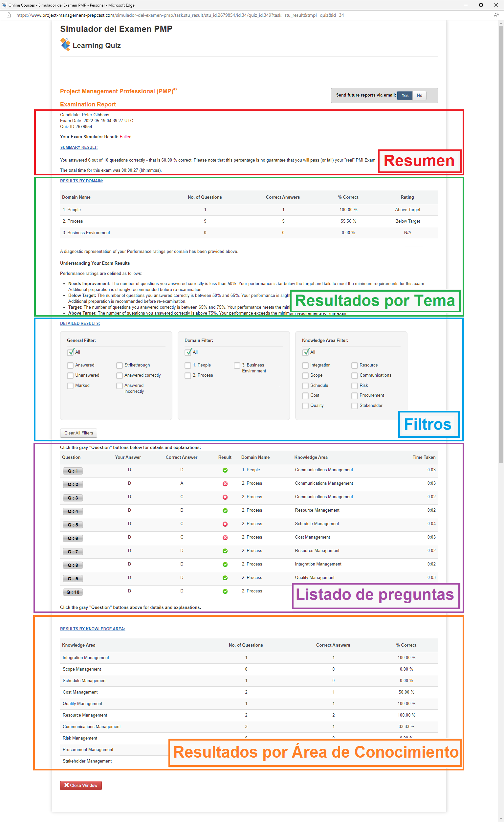Open details for question Q : 7
This screenshot has width=504, height=822.
point(73,552)
